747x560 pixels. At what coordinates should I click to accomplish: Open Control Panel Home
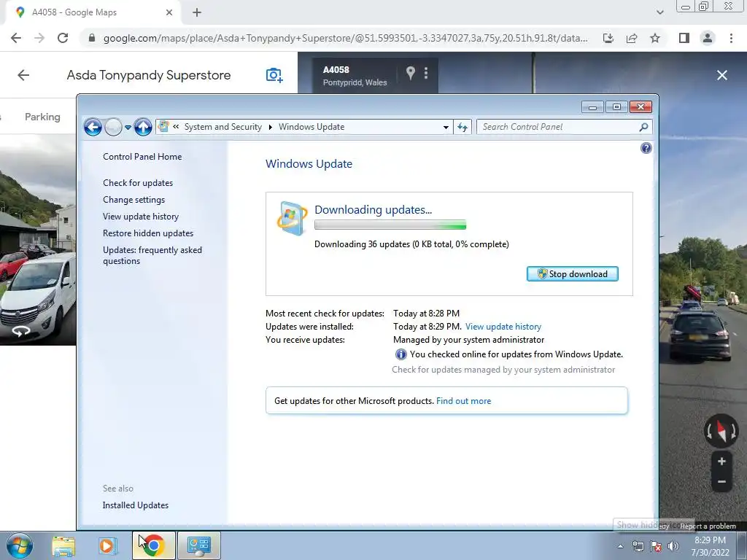click(x=142, y=157)
